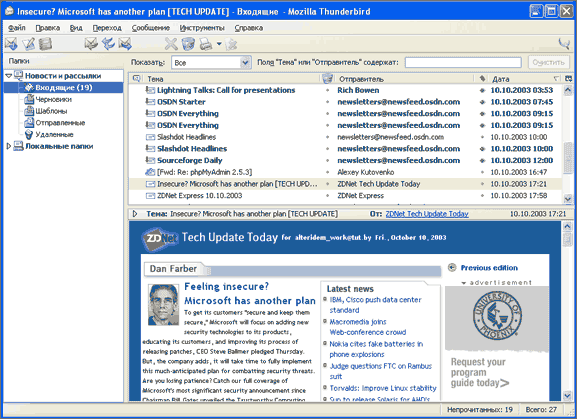Toggle read dot for ZDNet Express row
Viewport: 577px width, 419px height.
[x=327, y=196]
